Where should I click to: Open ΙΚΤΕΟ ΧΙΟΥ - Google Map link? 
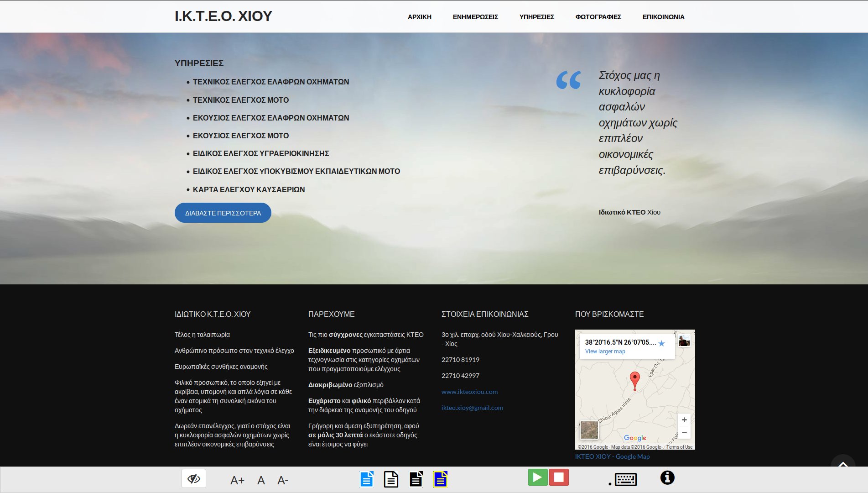(612, 456)
